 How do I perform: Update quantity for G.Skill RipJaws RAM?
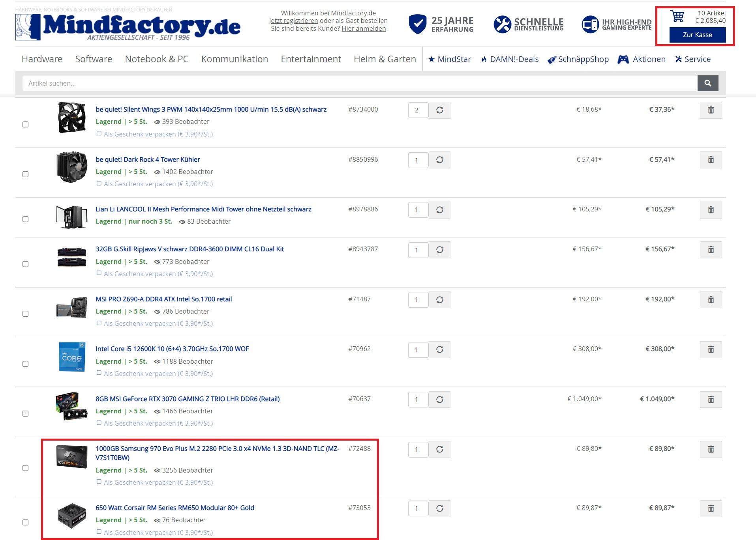pyautogui.click(x=439, y=250)
